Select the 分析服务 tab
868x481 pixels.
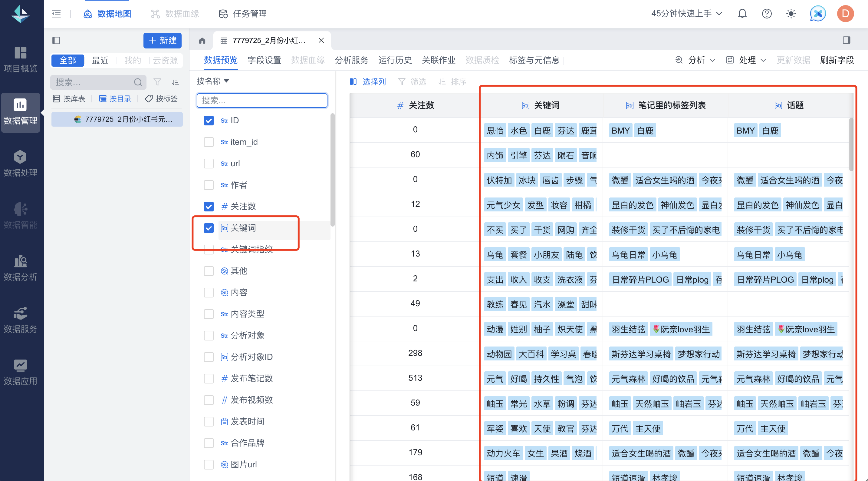click(352, 60)
